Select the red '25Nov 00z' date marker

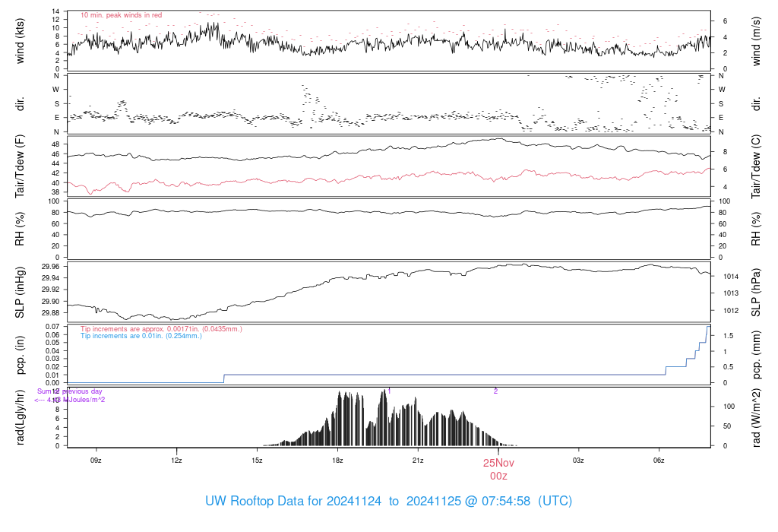click(x=498, y=469)
